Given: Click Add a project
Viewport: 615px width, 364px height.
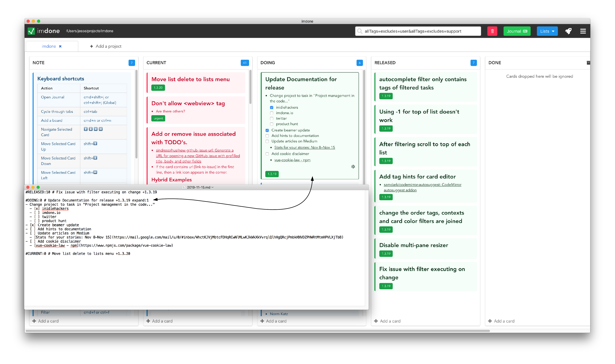Looking at the screenshot, I should [x=106, y=46].
